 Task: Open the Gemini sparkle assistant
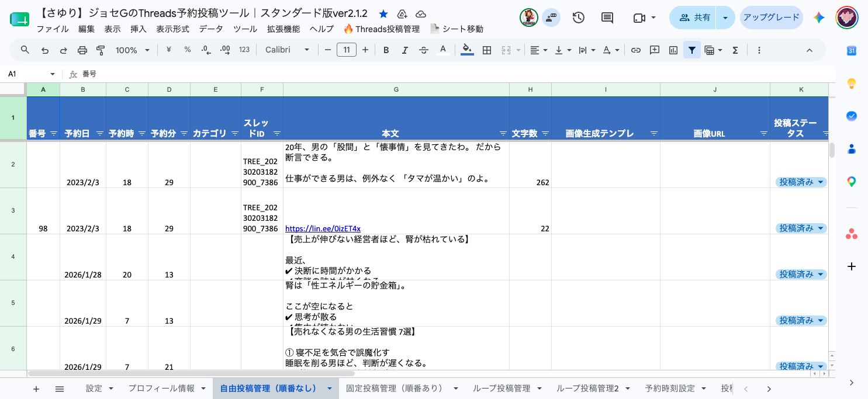point(819,18)
